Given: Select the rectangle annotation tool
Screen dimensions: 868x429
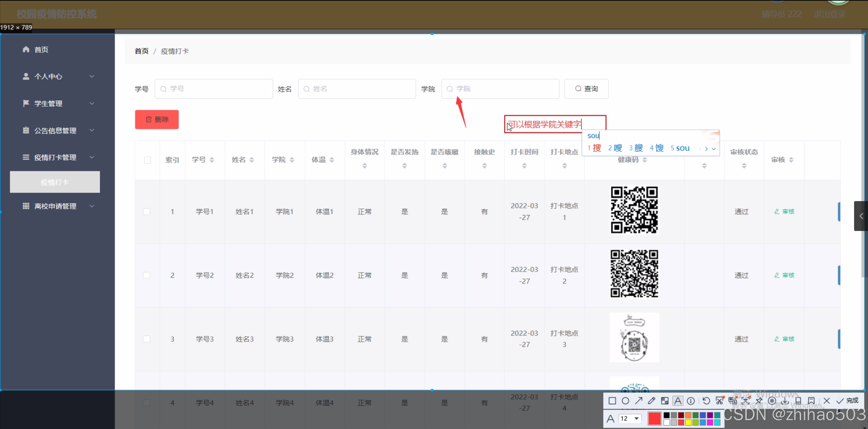Looking at the screenshot, I should point(612,401).
